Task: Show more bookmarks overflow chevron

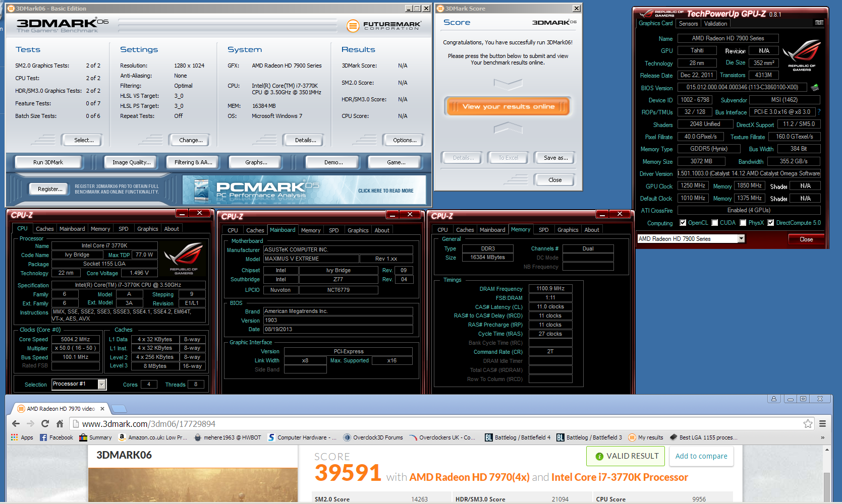Action: point(822,437)
